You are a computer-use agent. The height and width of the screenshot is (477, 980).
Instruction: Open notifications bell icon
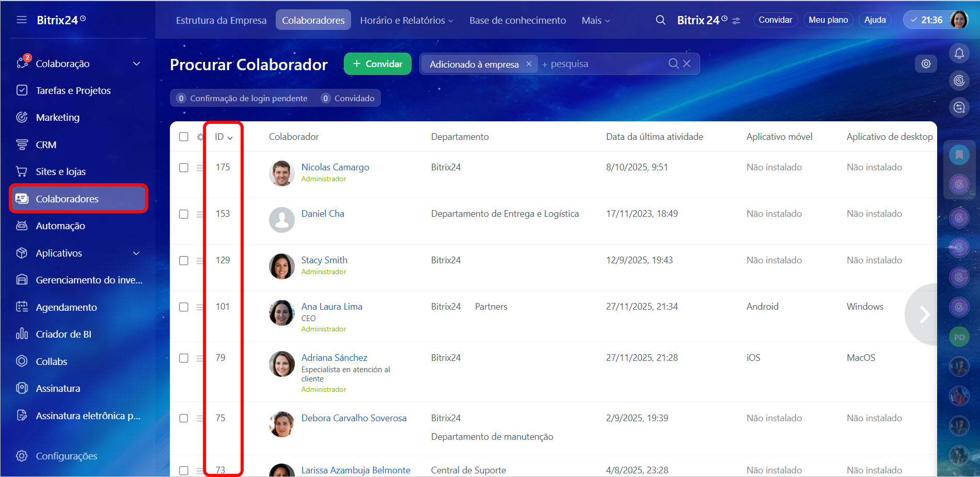959,53
